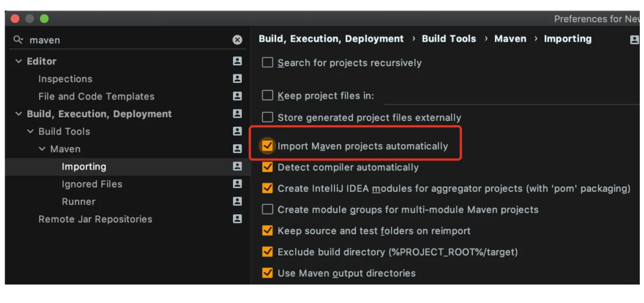The image size is (644, 303).
Task: Disable Import Maven projects automatically
Action: [x=268, y=146]
